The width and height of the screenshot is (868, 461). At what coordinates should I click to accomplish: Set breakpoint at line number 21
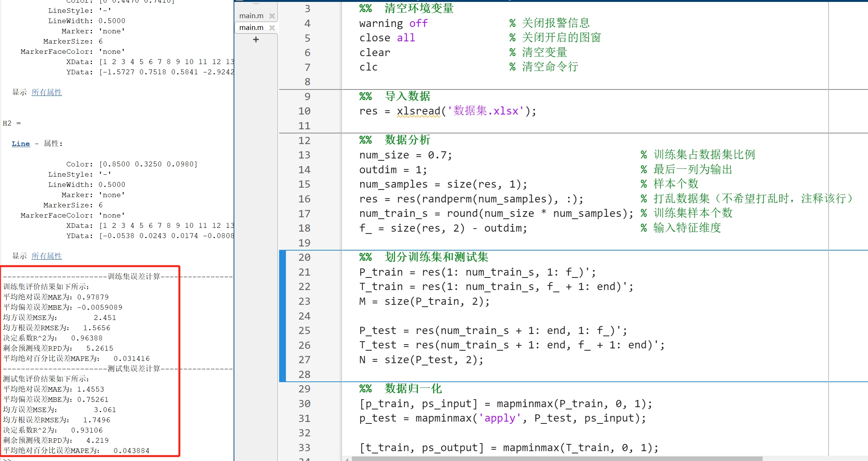point(304,272)
